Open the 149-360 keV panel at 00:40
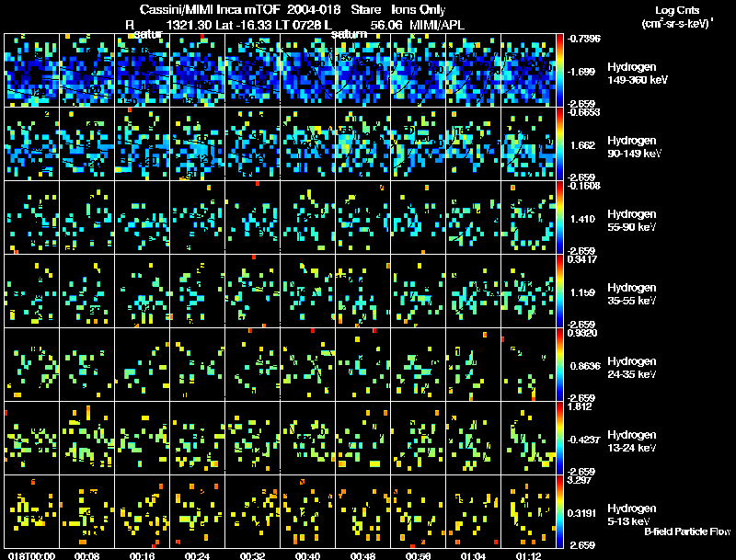Screen dimensions: 736x560 click(x=307, y=71)
